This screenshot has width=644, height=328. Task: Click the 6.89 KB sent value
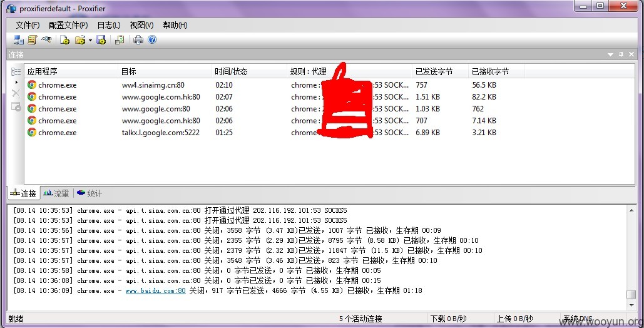[427, 133]
